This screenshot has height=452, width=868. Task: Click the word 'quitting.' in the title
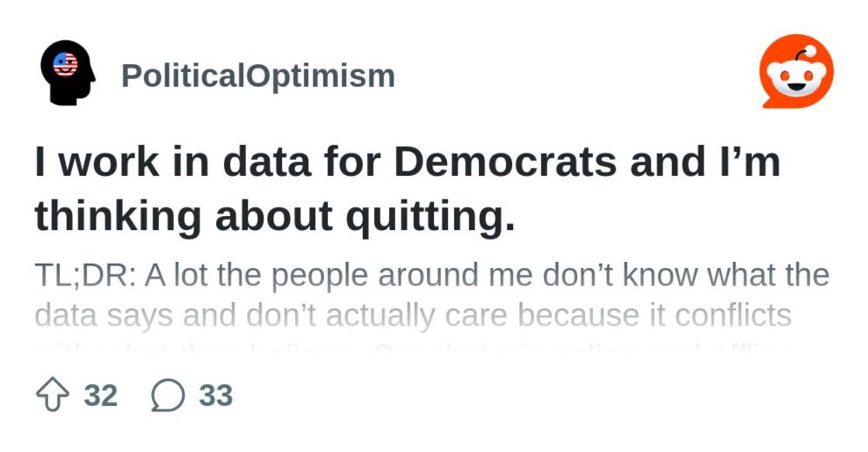pyautogui.click(x=431, y=216)
